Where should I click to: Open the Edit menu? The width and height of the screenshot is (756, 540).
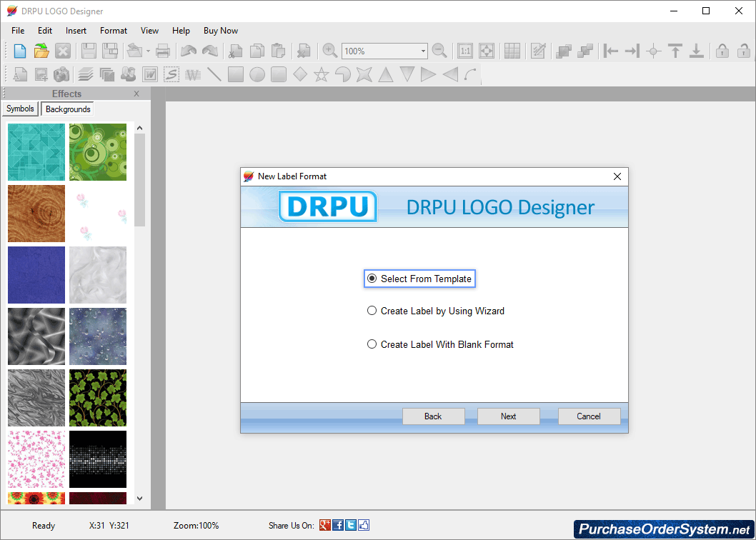[45, 31]
